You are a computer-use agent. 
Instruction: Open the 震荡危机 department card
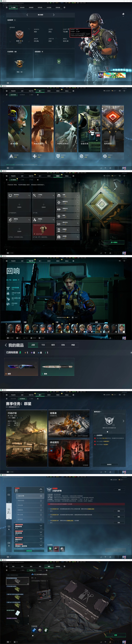point(19,129)
